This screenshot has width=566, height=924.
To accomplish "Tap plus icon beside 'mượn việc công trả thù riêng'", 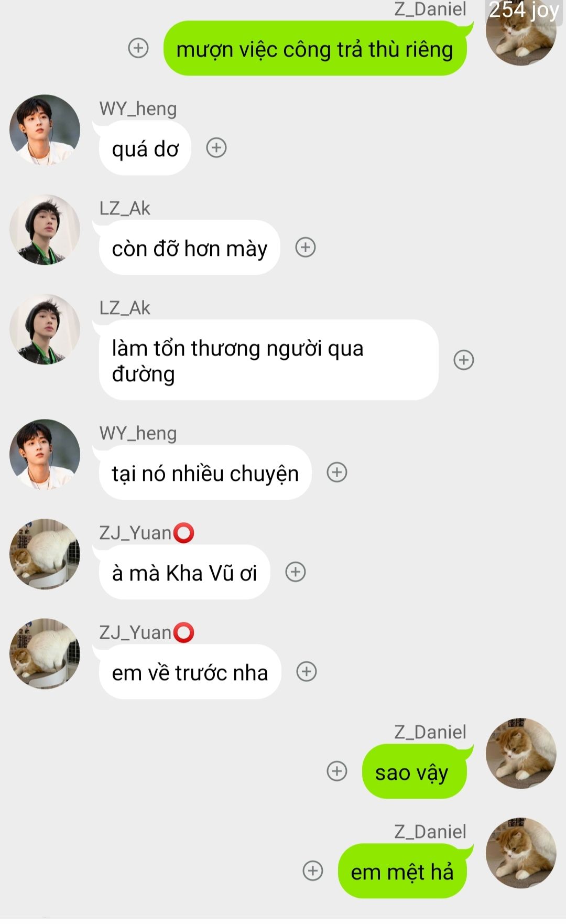I will tap(138, 48).
